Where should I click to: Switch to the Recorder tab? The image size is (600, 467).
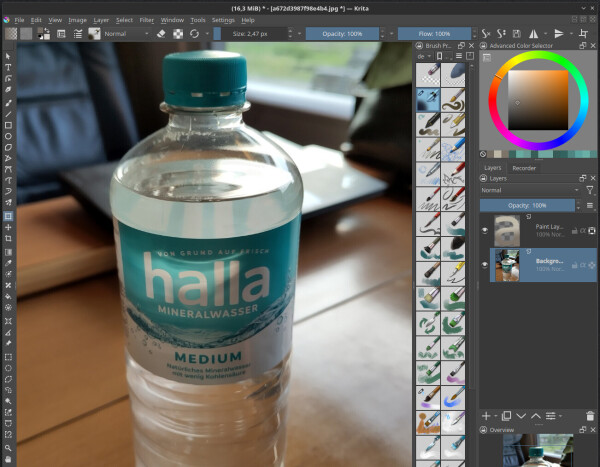[524, 168]
